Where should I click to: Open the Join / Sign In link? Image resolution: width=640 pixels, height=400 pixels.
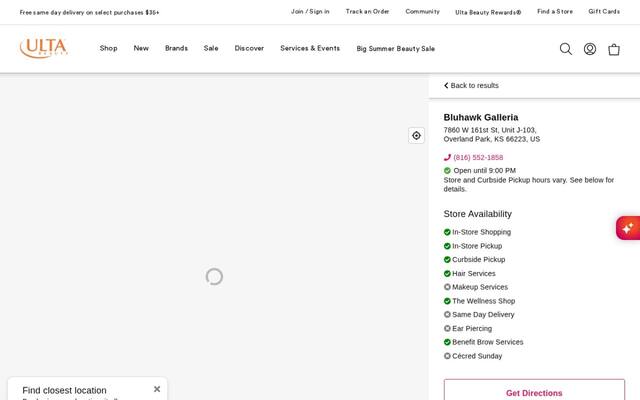pyautogui.click(x=310, y=11)
